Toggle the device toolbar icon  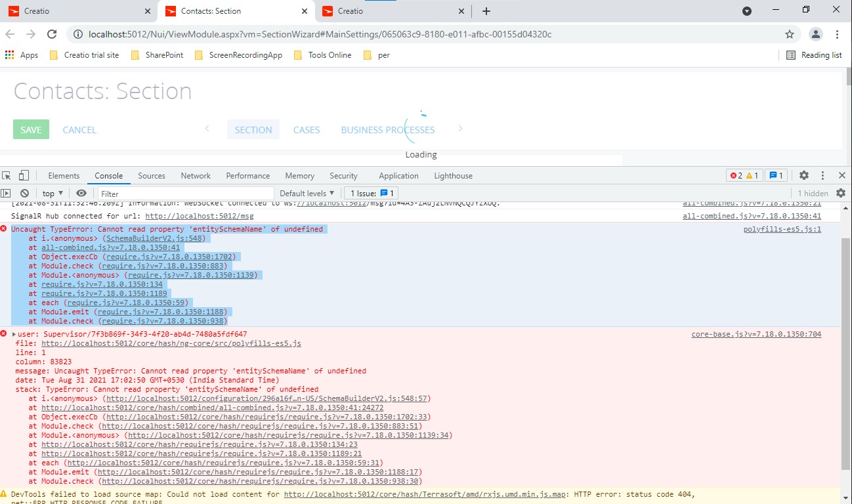24,175
